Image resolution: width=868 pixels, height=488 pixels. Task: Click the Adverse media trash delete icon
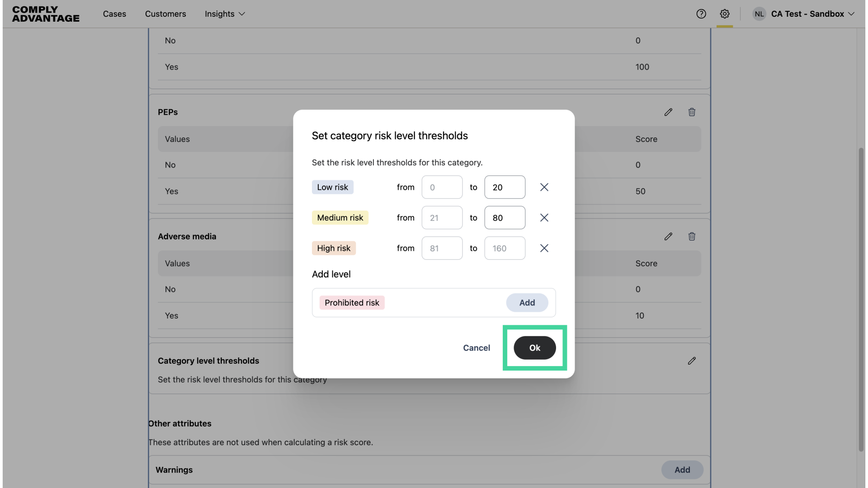coord(692,236)
